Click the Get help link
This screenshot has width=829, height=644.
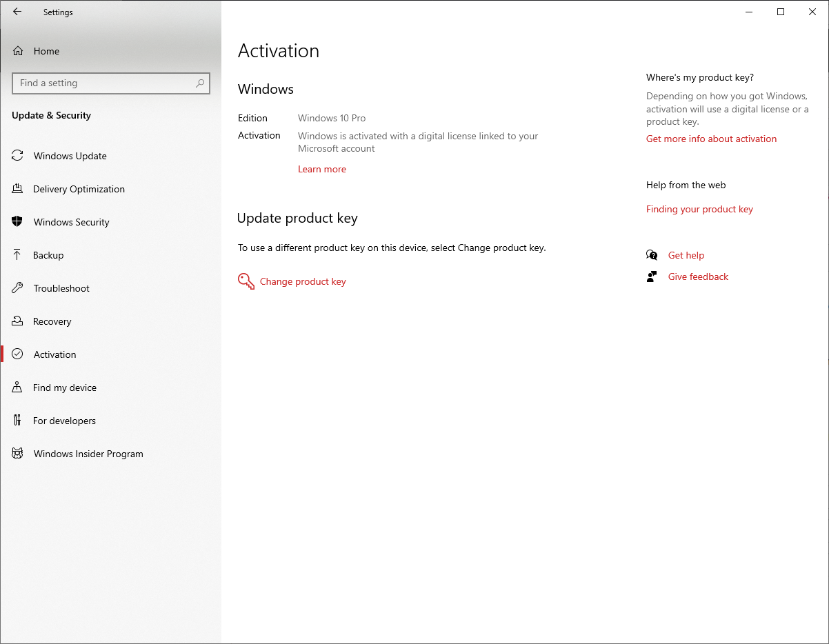tap(686, 255)
